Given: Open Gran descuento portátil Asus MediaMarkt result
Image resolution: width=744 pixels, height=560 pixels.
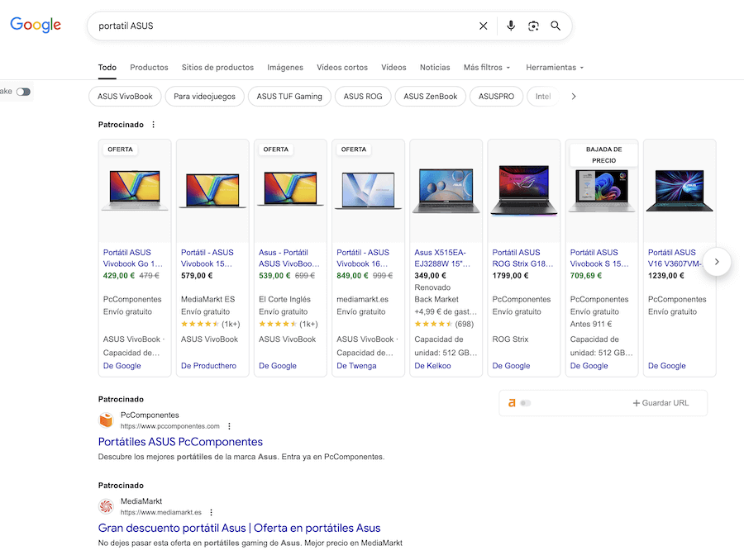Looking at the screenshot, I should 239,529.
